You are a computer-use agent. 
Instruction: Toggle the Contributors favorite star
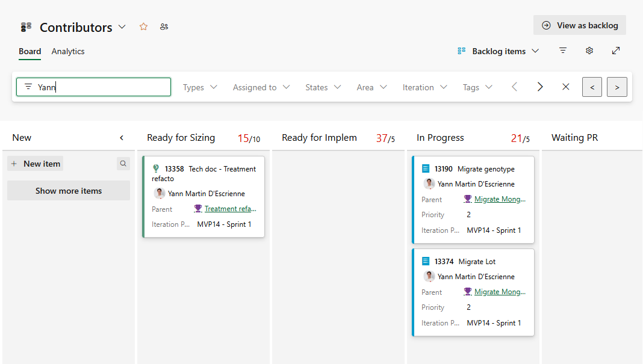coord(143,26)
